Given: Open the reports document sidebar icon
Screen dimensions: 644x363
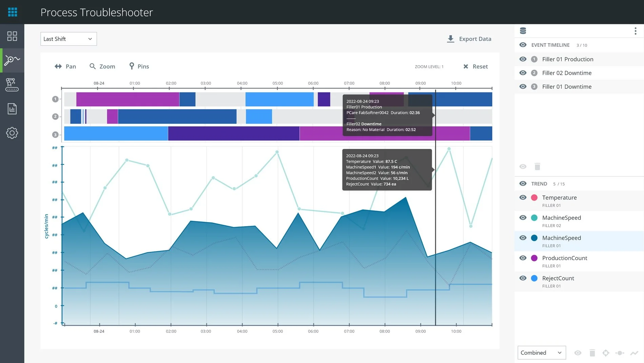Looking at the screenshot, I should (12, 109).
